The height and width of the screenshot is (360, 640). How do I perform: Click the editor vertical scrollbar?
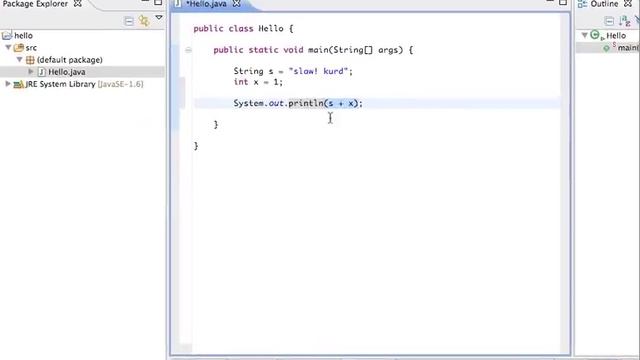pyautogui.click(x=565, y=184)
